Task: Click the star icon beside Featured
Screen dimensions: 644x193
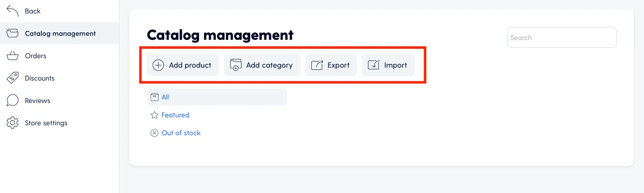Action: click(x=155, y=115)
